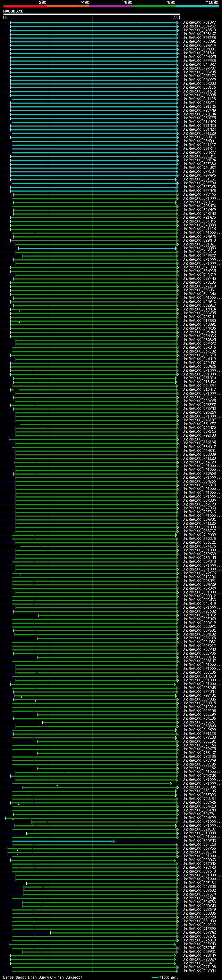The width and height of the screenshot is (222, 980).
Task: Select label UniRef100_C5Z173
Action: coord(199,76)
